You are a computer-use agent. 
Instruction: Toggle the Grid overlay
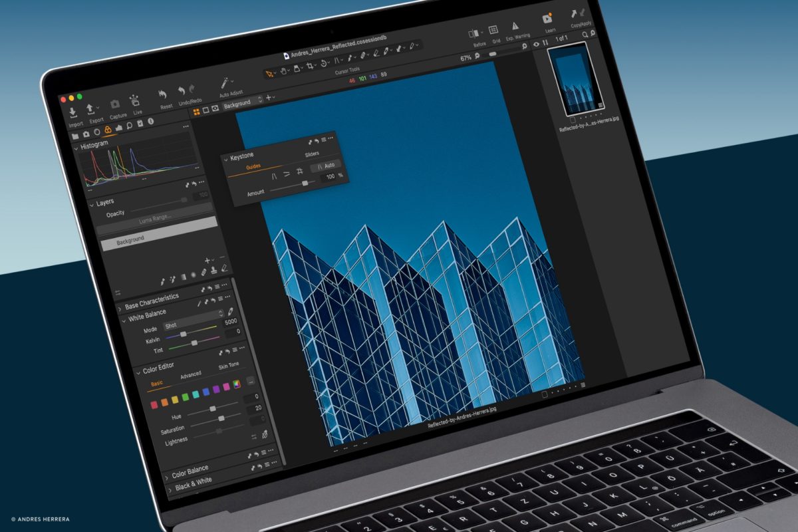tap(493, 30)
